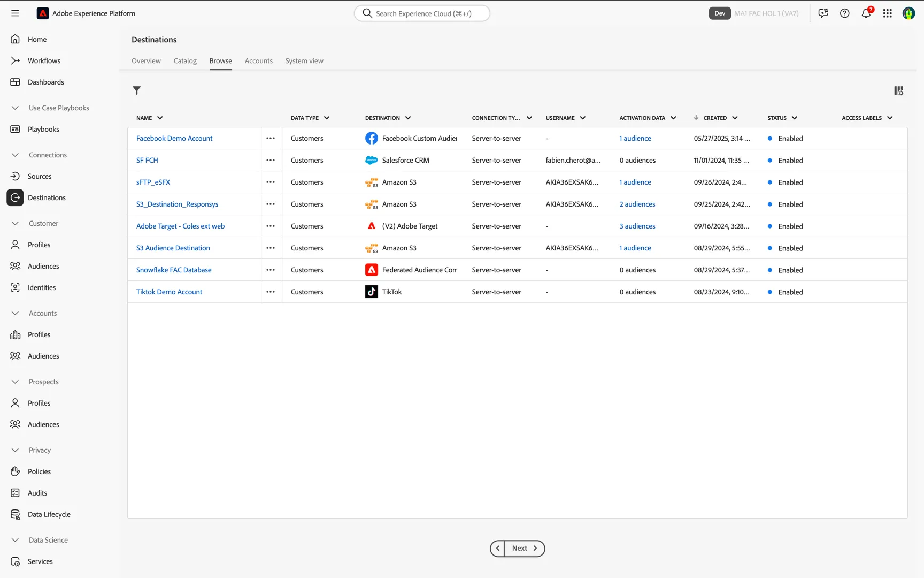Image resolution: width=924 pixels, height=578 pixels.
Task: Open the filter funnel for destinations
Action: [x=137, y=90]
